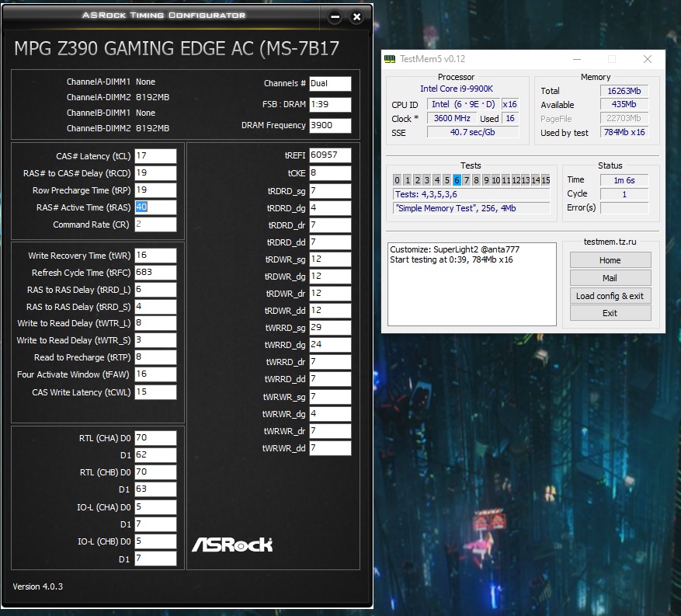The image size is (681, 616).
Task: Click the Mail button in TestMem5
Action: point(610,278)
